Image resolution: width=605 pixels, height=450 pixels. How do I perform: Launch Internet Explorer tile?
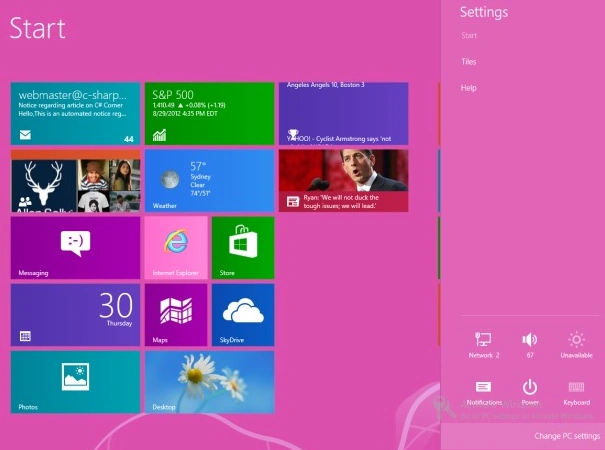pos(176,248)
